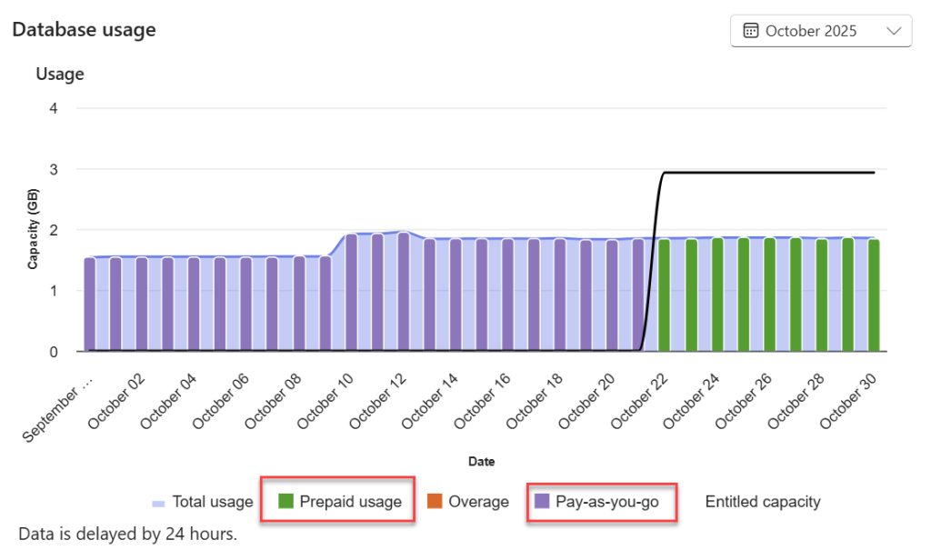
Task: Click the light blue Total usage swatch
Action: point(158,503)
